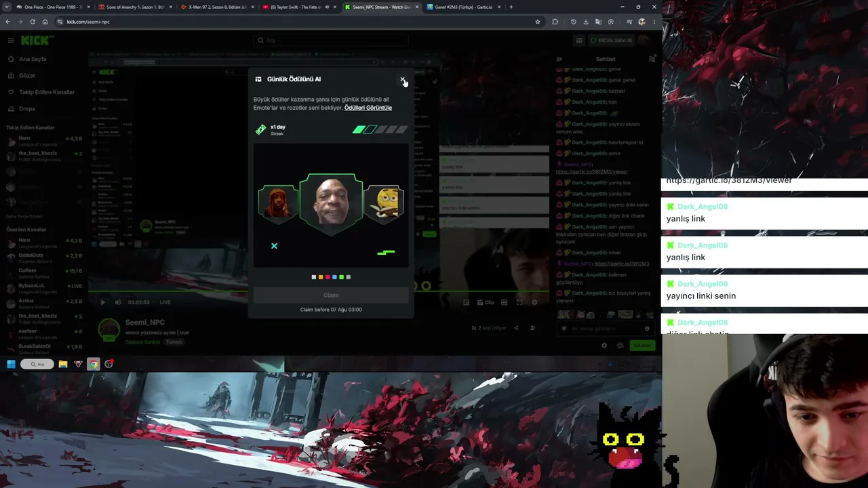Click the Turkish language tag

pos(174,342)
